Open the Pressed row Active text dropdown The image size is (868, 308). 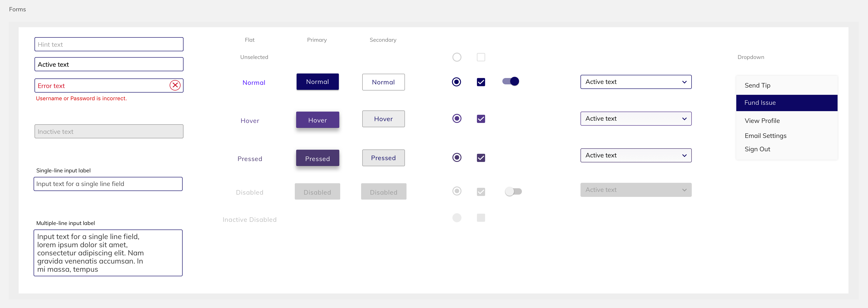point(635,156)
